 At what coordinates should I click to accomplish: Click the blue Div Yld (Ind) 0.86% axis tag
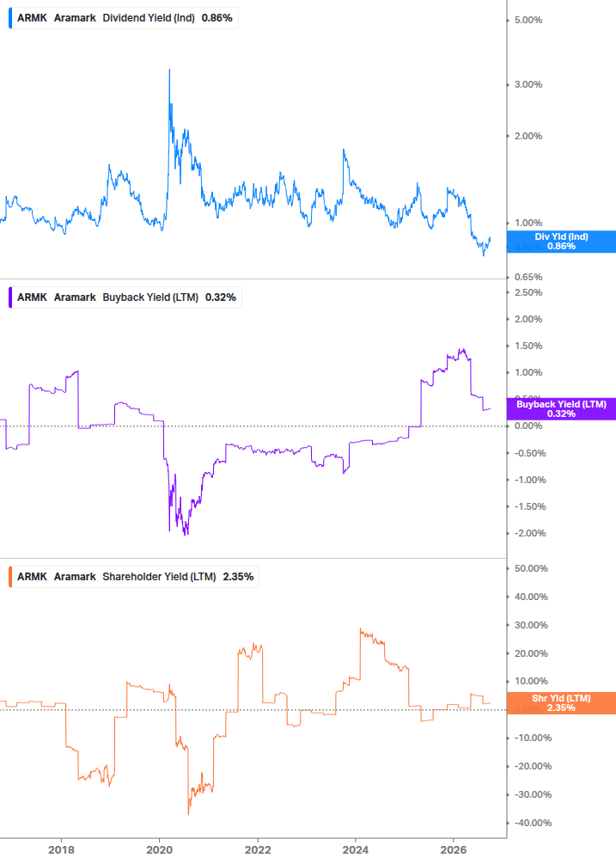(x=561, y=242)
